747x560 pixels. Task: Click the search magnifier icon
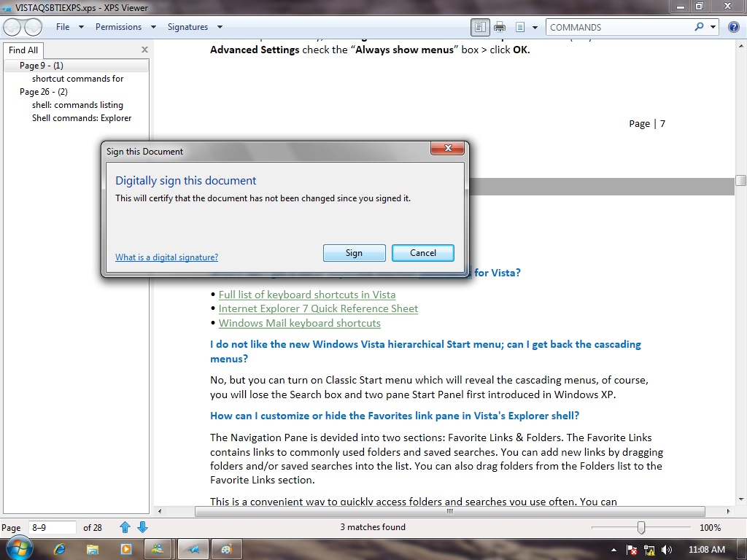(699, 27)
